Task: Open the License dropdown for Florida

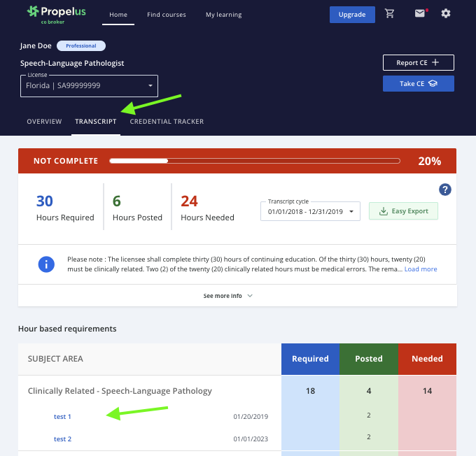Action: pos(89,86)
